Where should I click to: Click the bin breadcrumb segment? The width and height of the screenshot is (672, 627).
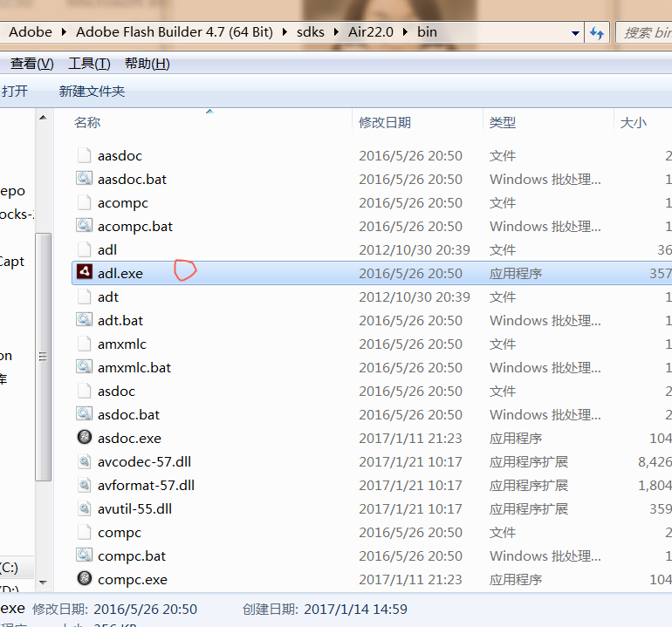tap(427, 32)
